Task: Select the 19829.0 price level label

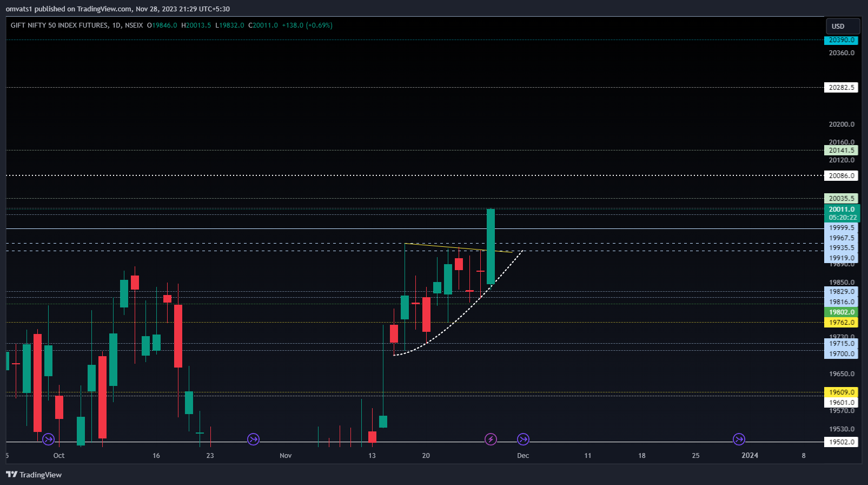Action: [841, 292]
